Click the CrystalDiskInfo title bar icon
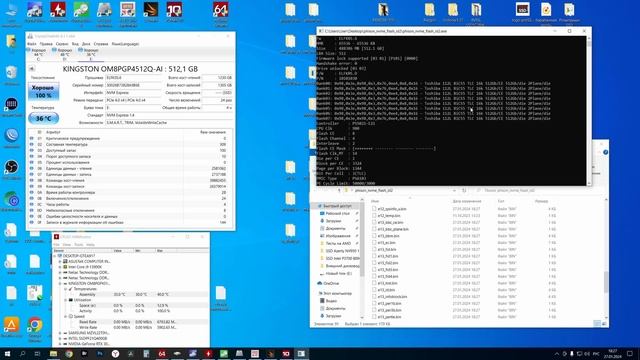Screen dimensions: 640x360 30,36
